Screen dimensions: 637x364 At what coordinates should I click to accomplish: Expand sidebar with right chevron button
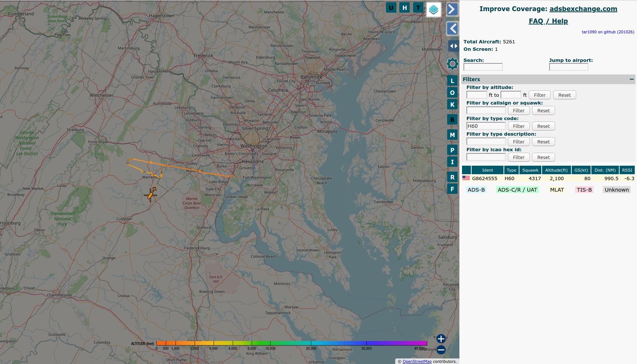452,9
